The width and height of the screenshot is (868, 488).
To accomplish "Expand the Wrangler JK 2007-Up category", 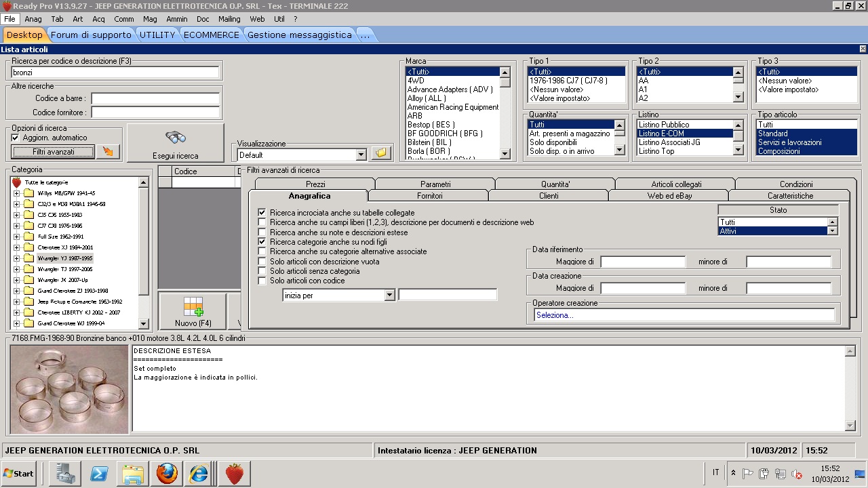I will coord(17,280).
